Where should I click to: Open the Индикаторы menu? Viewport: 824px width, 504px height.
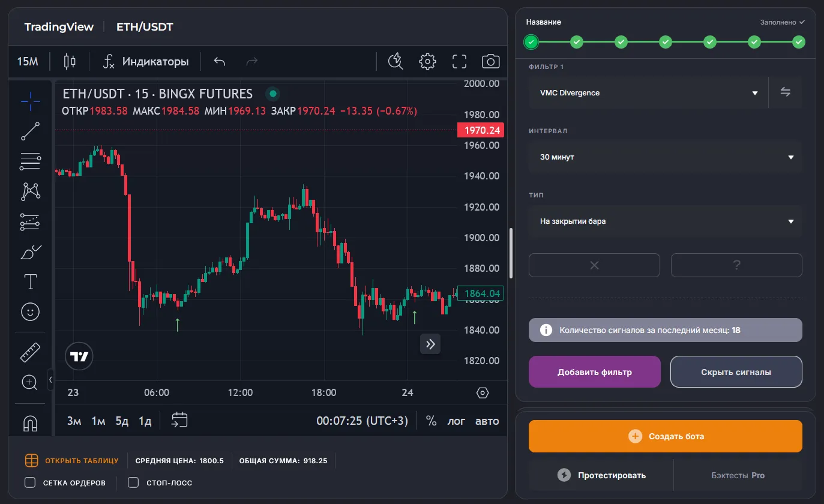click(146, 61)
